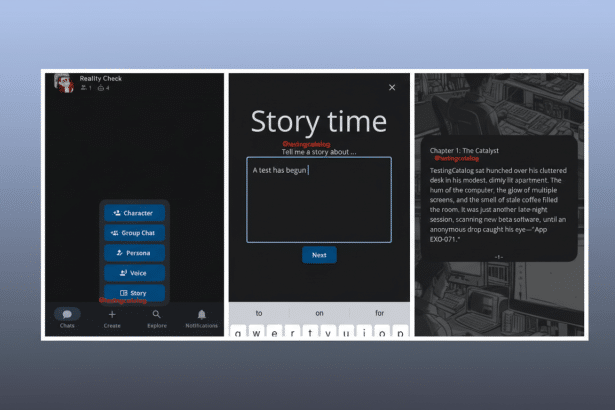This screenshot has height=410, width=615.
Task: Click the story paragraph about TestingCatalog
Action: point(498,205)
